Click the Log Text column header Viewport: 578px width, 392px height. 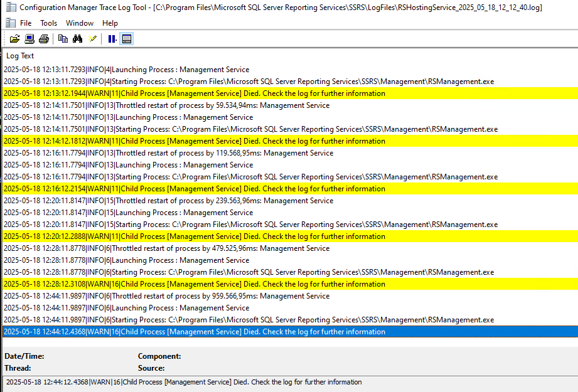(x=20, y=56)
